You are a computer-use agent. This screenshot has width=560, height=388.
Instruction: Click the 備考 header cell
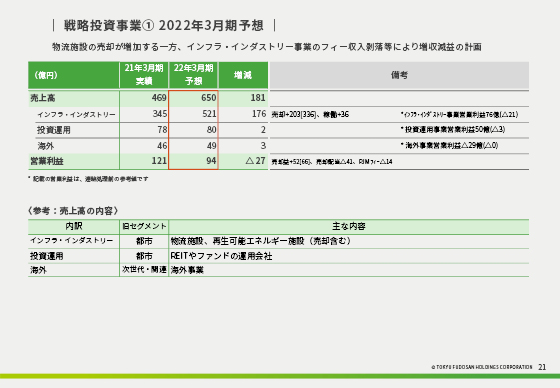point(399,75)
